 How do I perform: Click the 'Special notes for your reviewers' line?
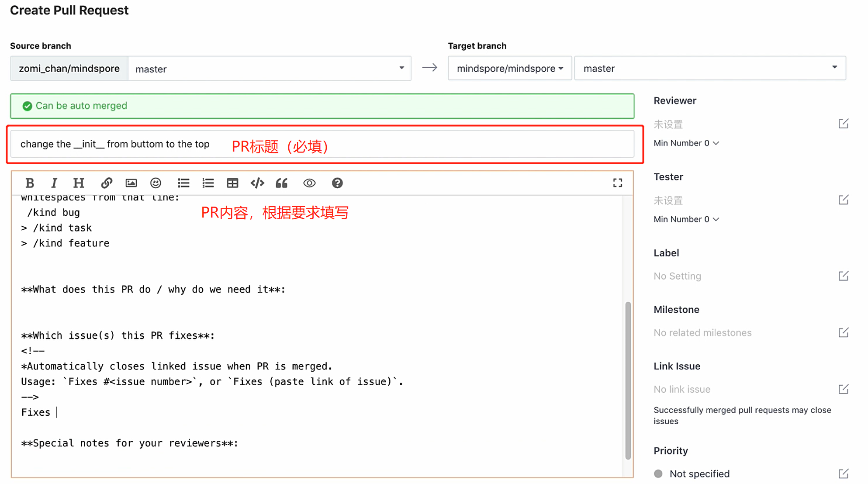(x=130, y=443)
